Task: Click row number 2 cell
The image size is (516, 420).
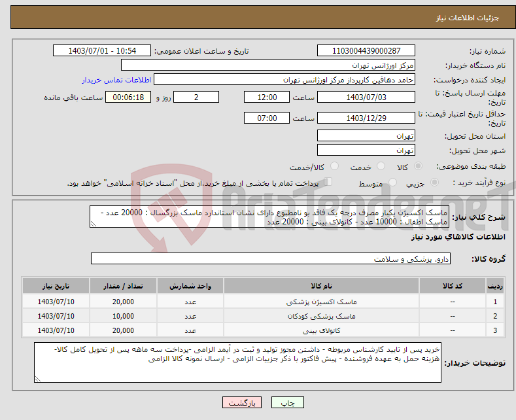Action: click(495, 316)
